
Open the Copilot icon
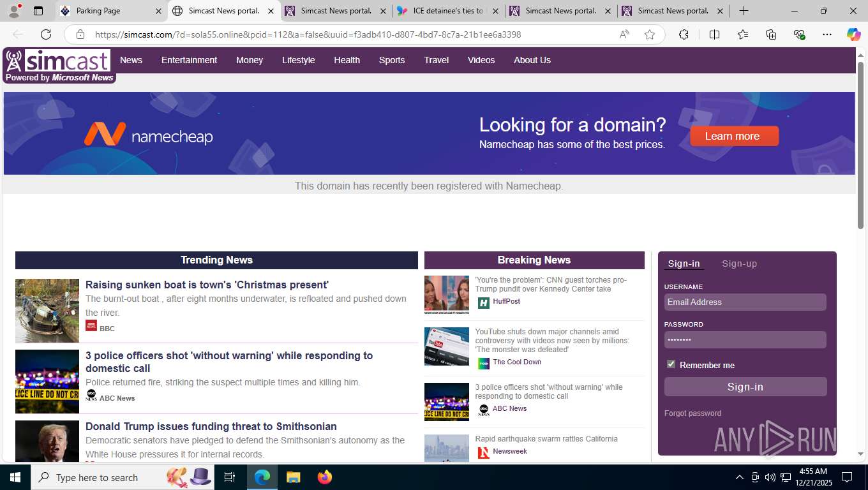click(853, 34)
